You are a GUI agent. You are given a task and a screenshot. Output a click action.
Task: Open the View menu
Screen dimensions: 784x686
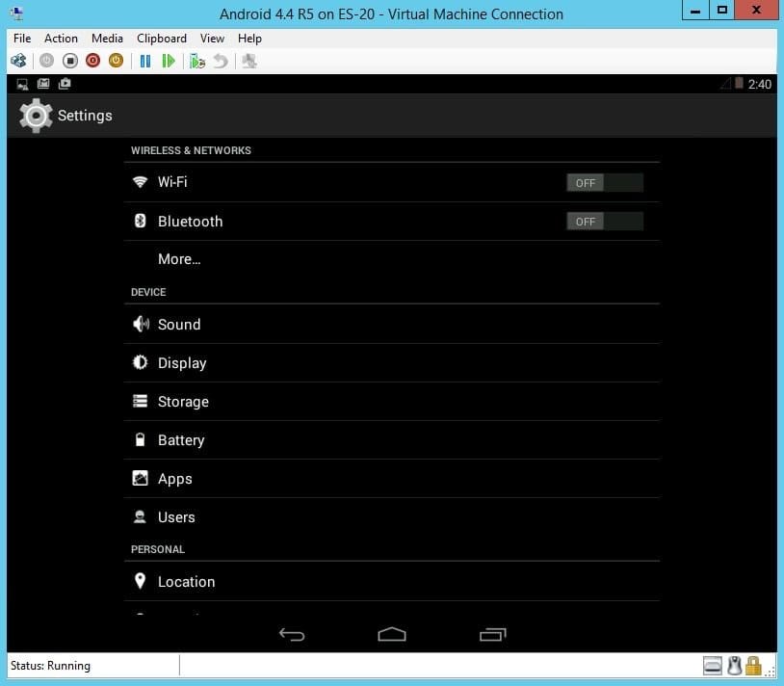[x=212, y=39]
